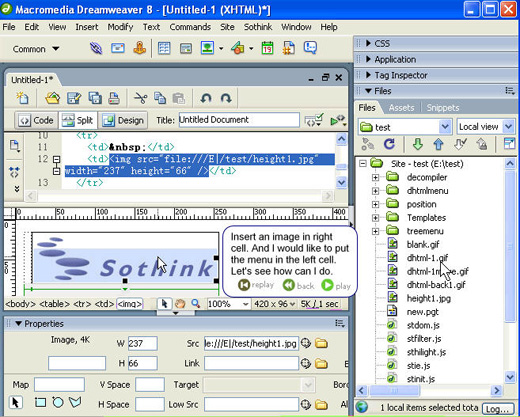The width and height of the screenshot is (520, 417).
Task: Expand the decompiler folder
Action: point(376,177)
